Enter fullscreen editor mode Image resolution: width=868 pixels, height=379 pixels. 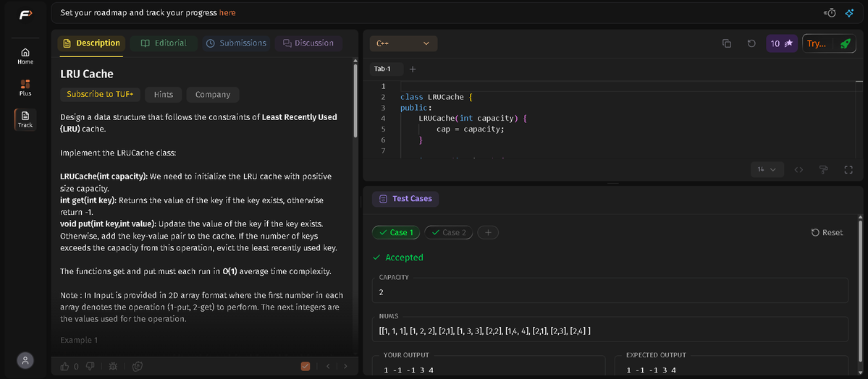click(848, 170)
